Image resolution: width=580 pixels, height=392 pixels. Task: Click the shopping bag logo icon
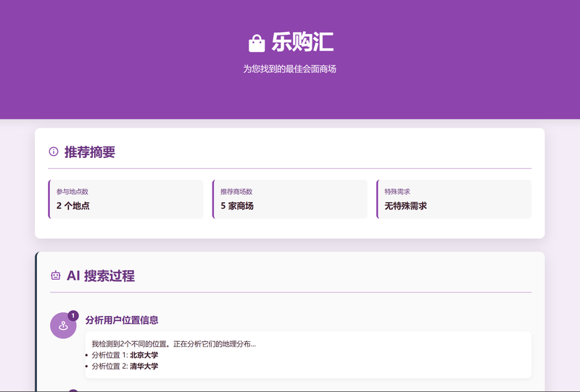coord(257,43)
